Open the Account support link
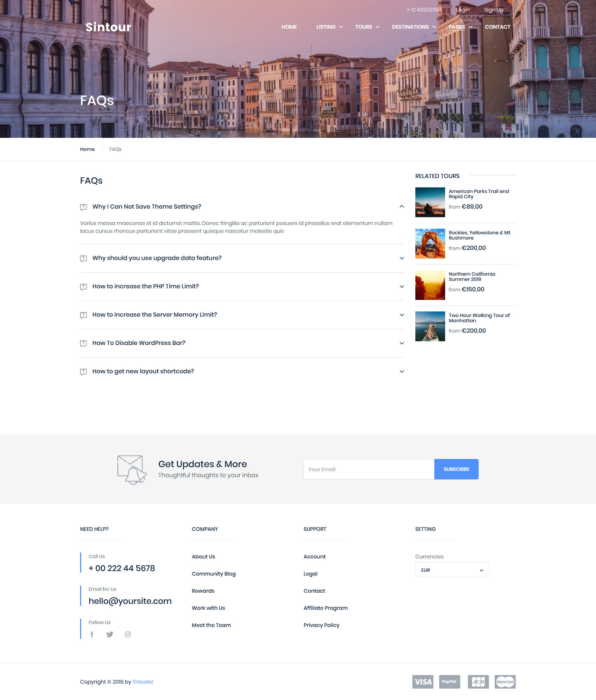Viewport: 596px width, 700px height. (x=314, y=557)
